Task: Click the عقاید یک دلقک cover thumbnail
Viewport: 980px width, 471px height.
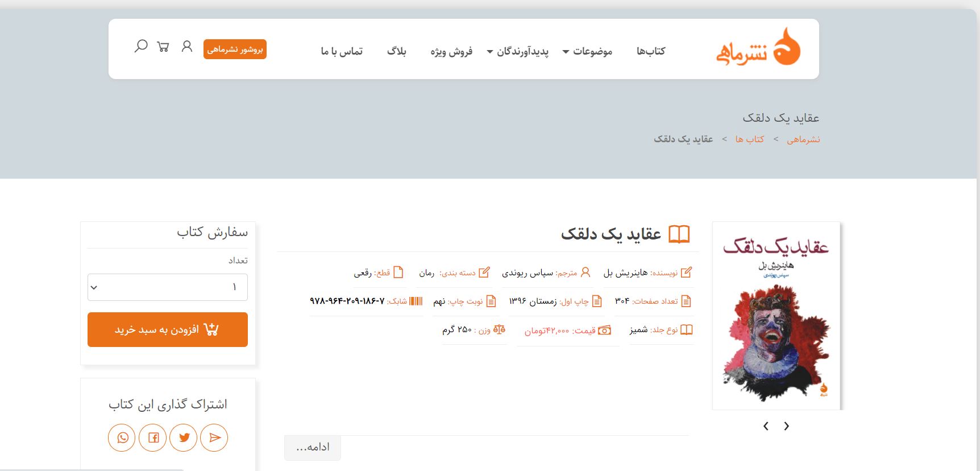Action: point(776,316)
